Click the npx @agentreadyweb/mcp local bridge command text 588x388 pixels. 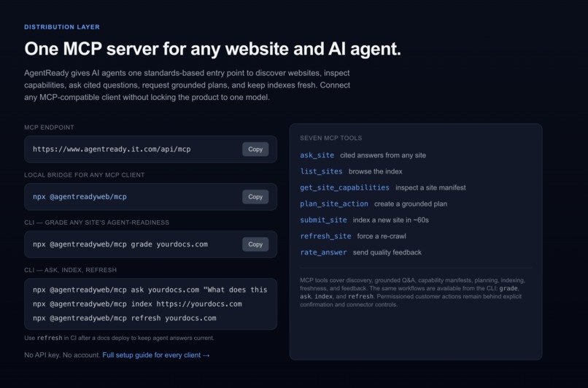point(80,197)
